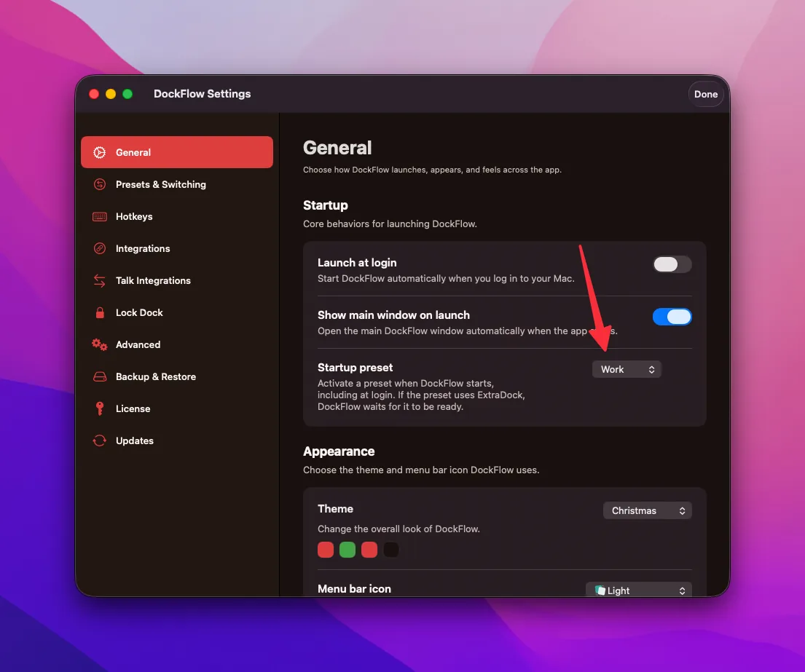
Task: Click the Theme label
Action: click(x=335, y=509)
